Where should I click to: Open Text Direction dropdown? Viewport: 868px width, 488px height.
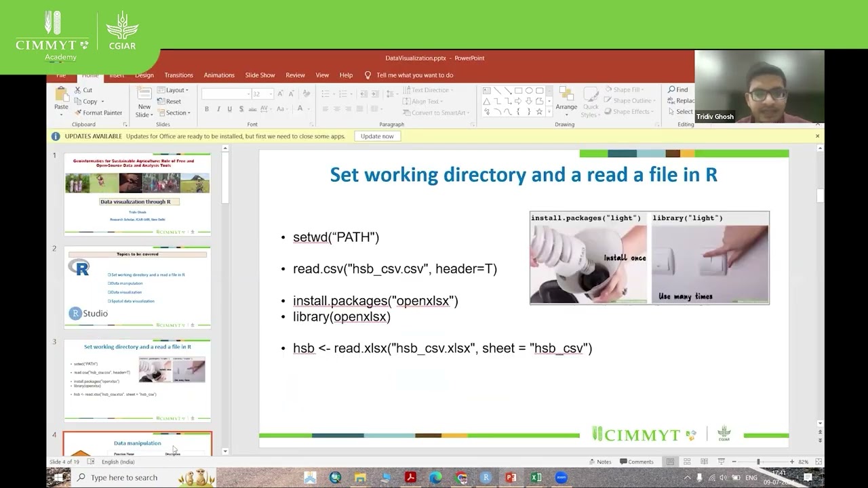pyautogui.click(x=428, y=90)
